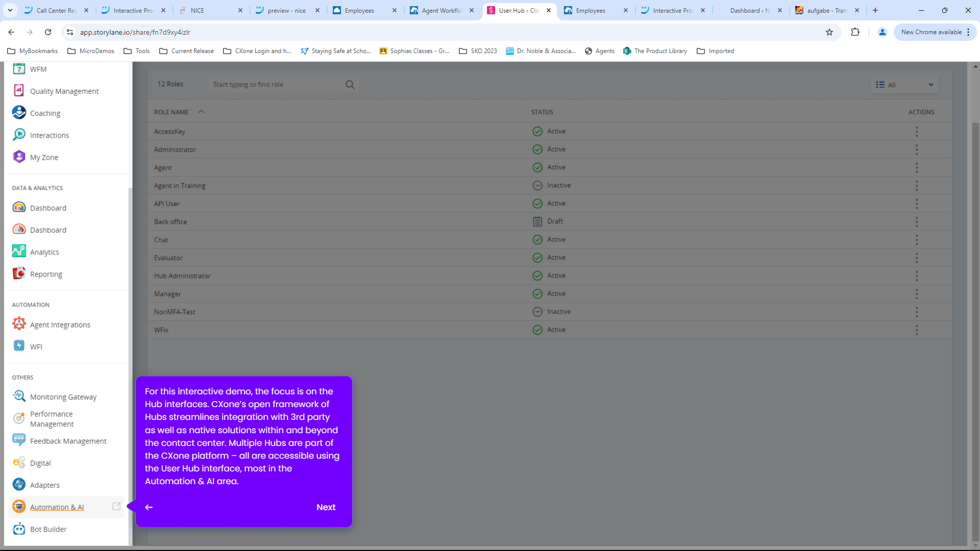980x551 pixels.
Task: Switch to the NICE browser tab
Action: [x=211, y=10]
